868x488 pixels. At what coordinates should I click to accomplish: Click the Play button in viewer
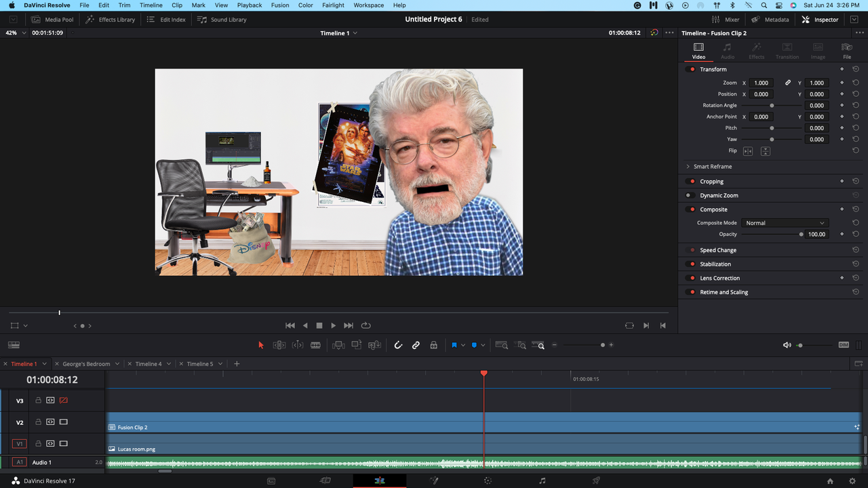click(333, 325)
